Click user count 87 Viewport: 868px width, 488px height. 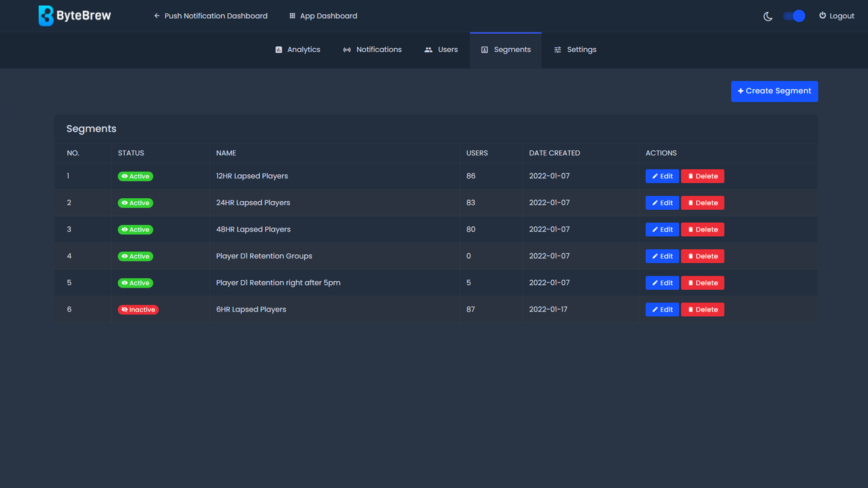click(471, 309)
